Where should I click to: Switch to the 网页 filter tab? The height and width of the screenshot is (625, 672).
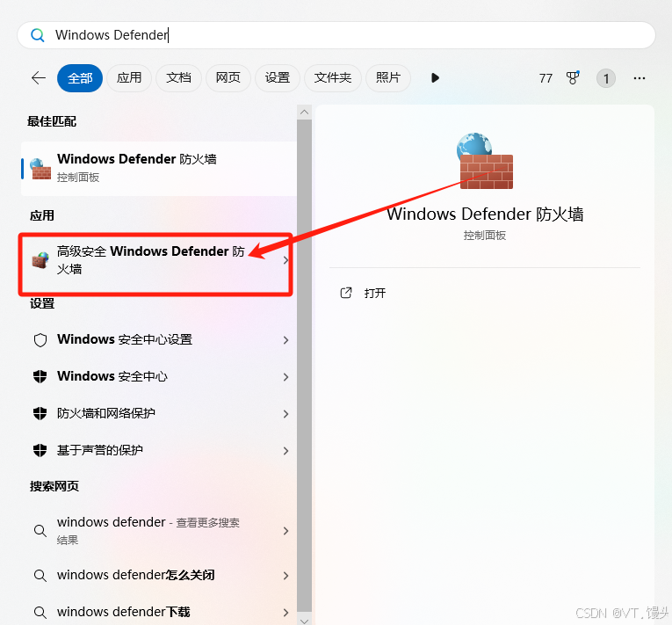228,78
